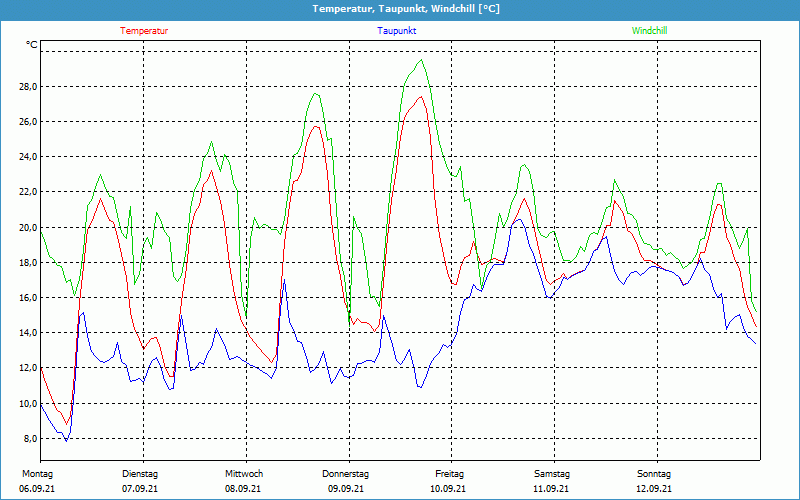Screen dimensions: 800x500
Task: Click the 10,0 y-axis value
Action: (29, 403)
